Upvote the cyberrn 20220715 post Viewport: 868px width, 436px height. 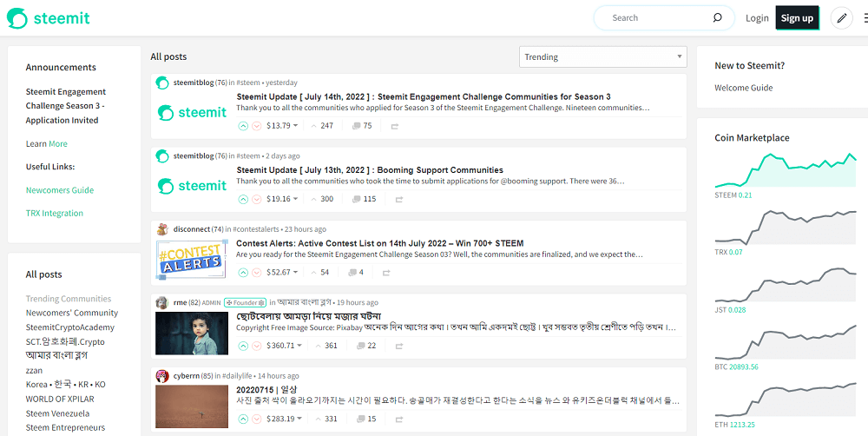click(243, 419)
